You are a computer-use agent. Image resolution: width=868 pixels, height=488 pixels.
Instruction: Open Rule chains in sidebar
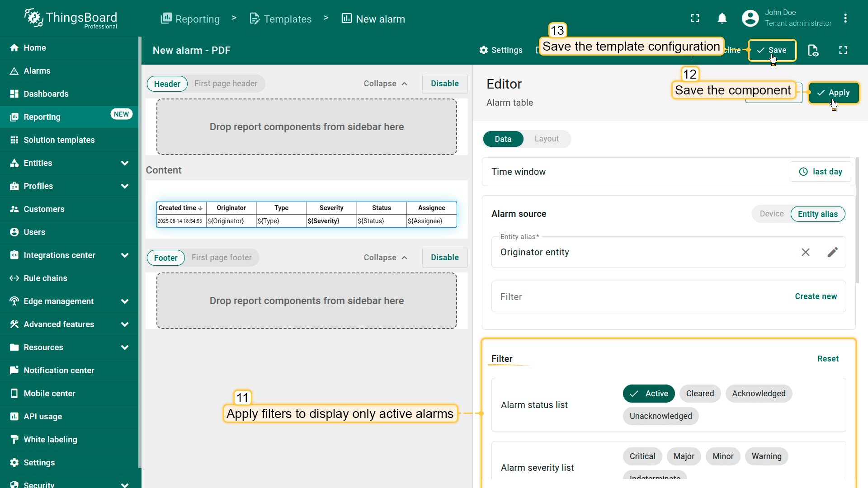pos(45,278)
